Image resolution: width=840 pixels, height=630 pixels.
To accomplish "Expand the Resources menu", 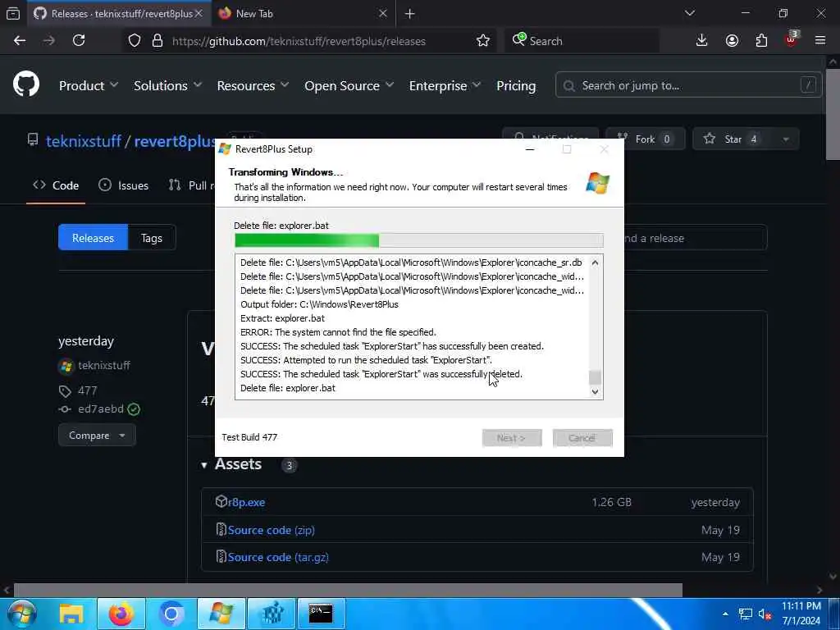I will coord(253,85).
